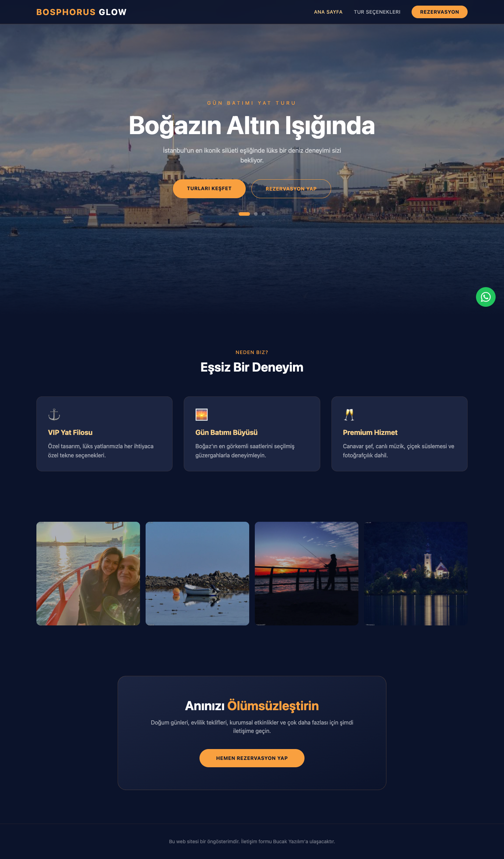Click the text 'Doğum günleri, evlilik teklifleri...'
This screenshot has width=504, height=859.
(252, 727)
